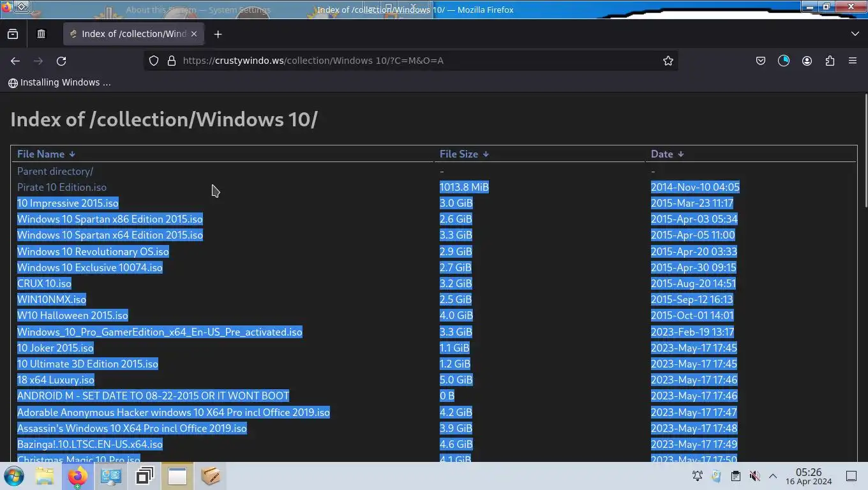Open tracking protection shield icon

(x=154, y=61)
